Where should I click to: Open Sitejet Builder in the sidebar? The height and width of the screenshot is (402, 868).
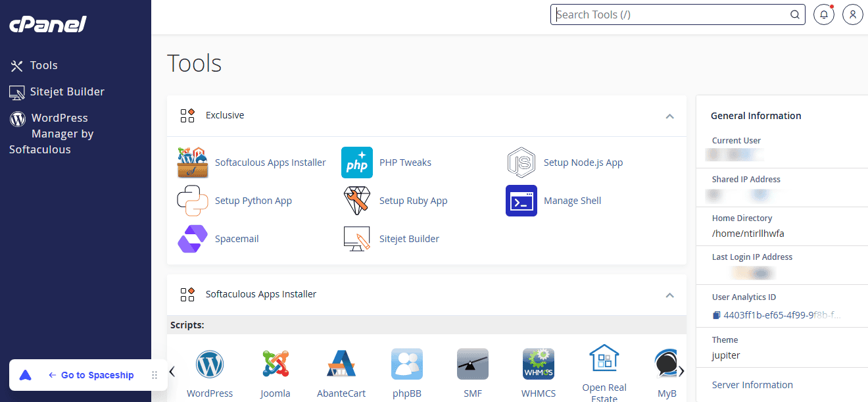pyautogui.click(x=57, y=91)
